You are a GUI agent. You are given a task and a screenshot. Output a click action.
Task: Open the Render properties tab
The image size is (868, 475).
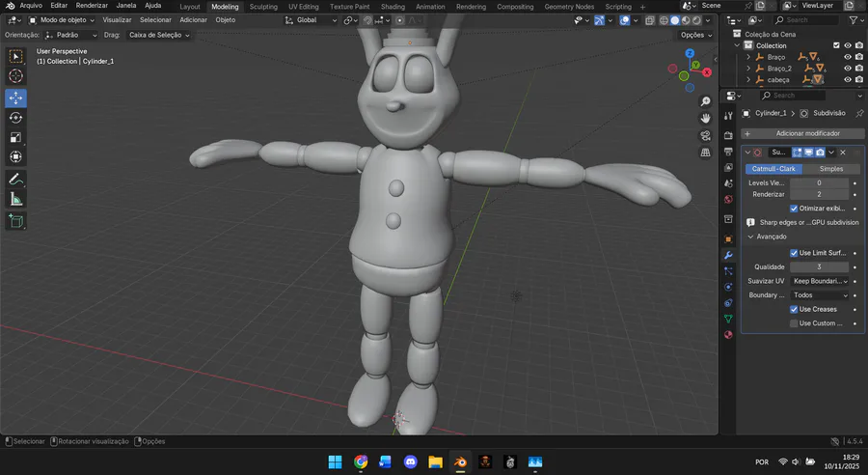tap(728, 135)
